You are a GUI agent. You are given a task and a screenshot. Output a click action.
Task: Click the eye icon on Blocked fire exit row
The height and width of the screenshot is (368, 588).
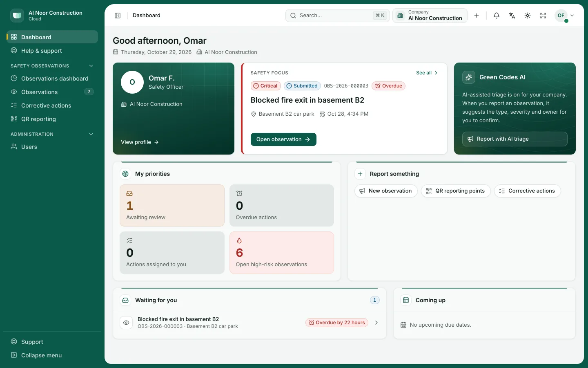coord(126,323)
